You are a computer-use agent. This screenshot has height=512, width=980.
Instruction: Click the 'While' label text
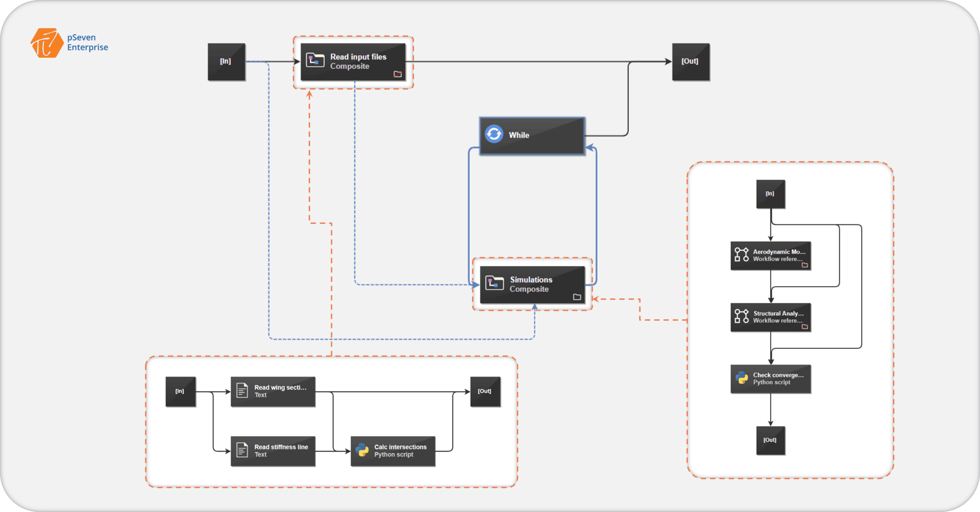(519, 135)
